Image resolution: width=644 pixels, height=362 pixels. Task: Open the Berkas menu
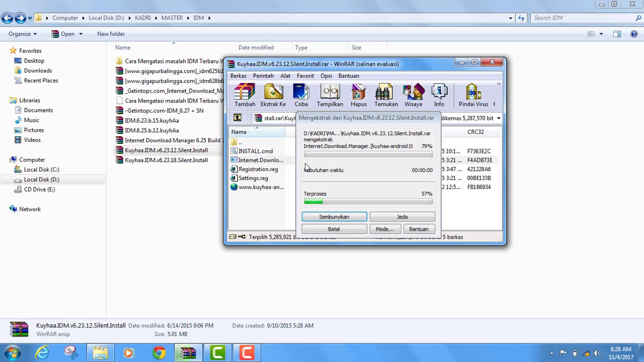pos(238,76)
